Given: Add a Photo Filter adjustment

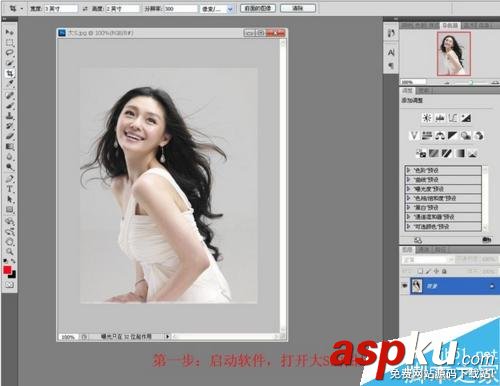Looking at the screenshot, I should coord(466,136).
